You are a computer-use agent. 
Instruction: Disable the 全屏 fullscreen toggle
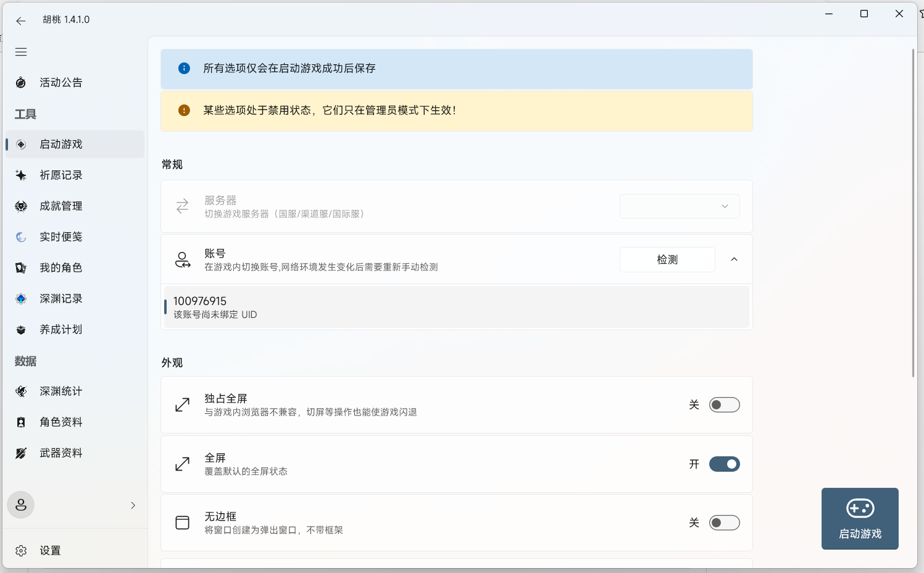tap(724, 464)
